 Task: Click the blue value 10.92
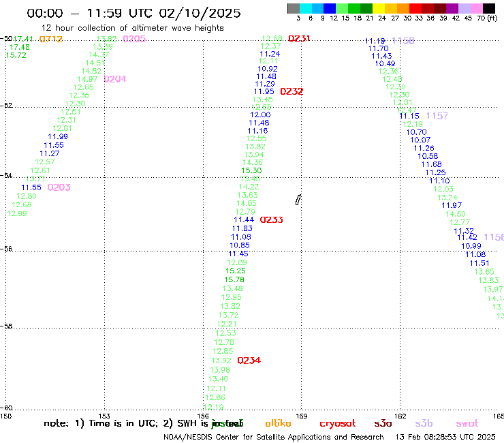point(268,69)
